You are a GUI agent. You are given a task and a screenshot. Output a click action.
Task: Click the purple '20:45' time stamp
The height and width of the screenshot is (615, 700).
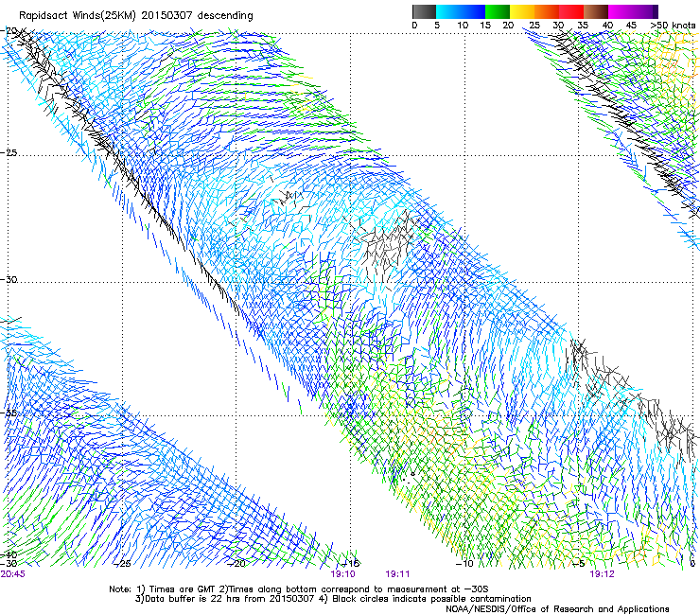[13, 574]
